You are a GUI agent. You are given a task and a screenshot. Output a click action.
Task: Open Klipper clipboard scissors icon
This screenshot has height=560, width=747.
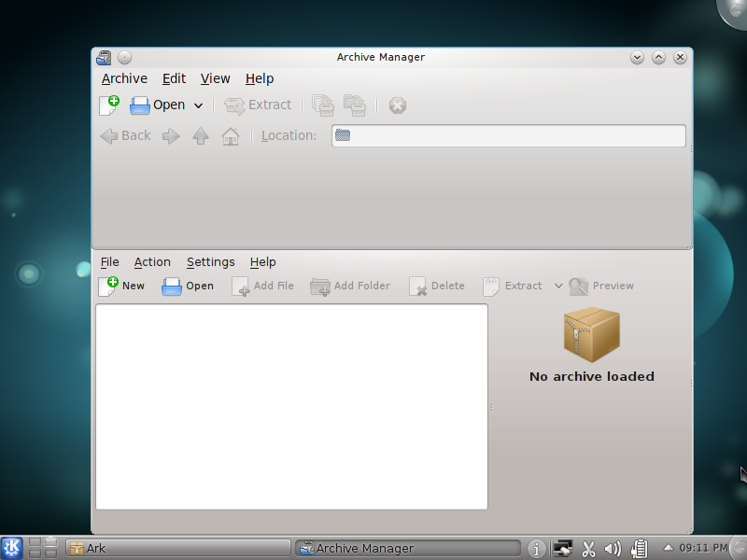588,549
